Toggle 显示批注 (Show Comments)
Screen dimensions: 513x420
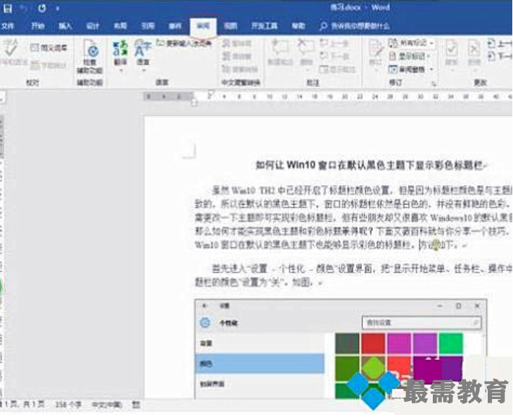337,69
